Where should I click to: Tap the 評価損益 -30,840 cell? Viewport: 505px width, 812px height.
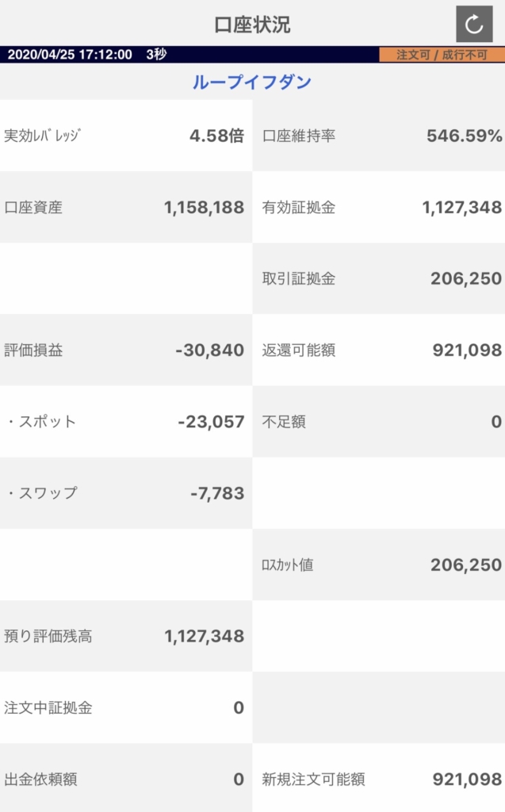126,350
